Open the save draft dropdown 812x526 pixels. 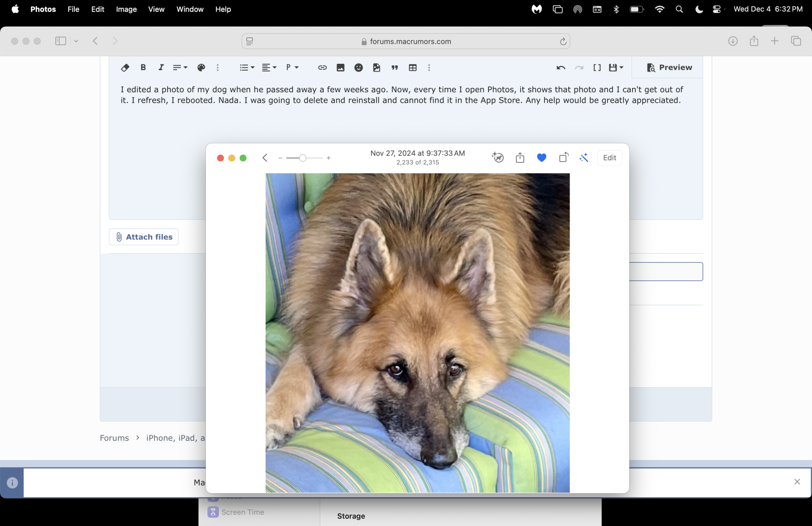tap(616, 68)
